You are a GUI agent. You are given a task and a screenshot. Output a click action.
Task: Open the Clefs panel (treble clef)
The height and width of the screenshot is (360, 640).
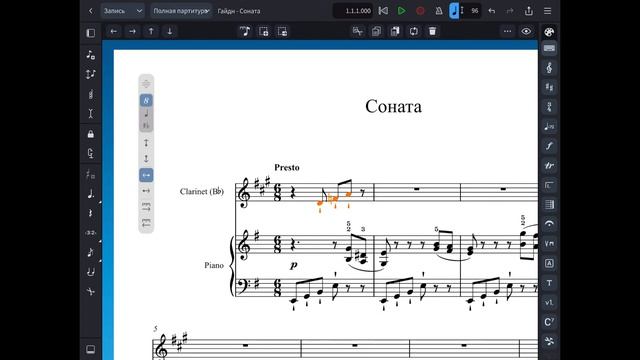point(549,68)
